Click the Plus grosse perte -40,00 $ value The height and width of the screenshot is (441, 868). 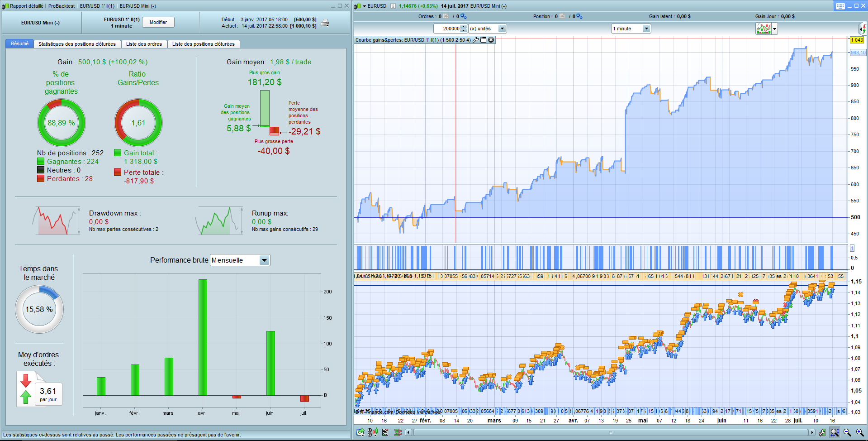click(274, 151)
